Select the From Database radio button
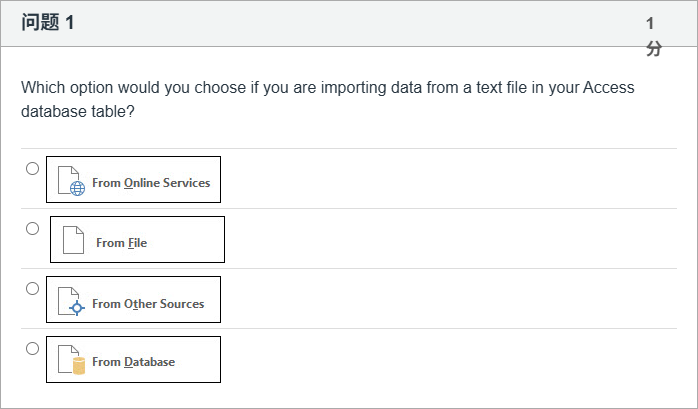The width and height of the screenshot is (698, 409). click(33, 349)
